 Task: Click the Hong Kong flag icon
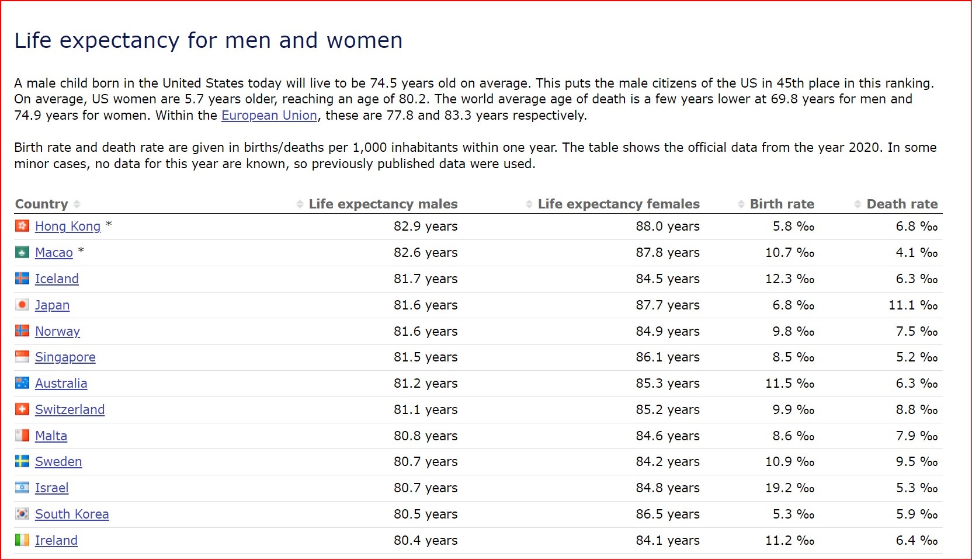[22, 226]
